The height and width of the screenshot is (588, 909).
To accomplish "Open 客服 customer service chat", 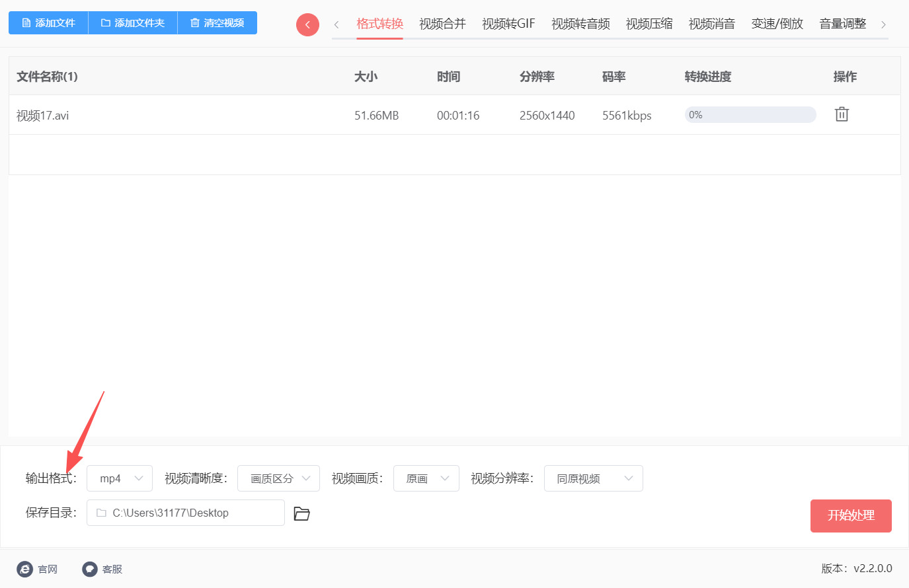I will pos(102,569).
